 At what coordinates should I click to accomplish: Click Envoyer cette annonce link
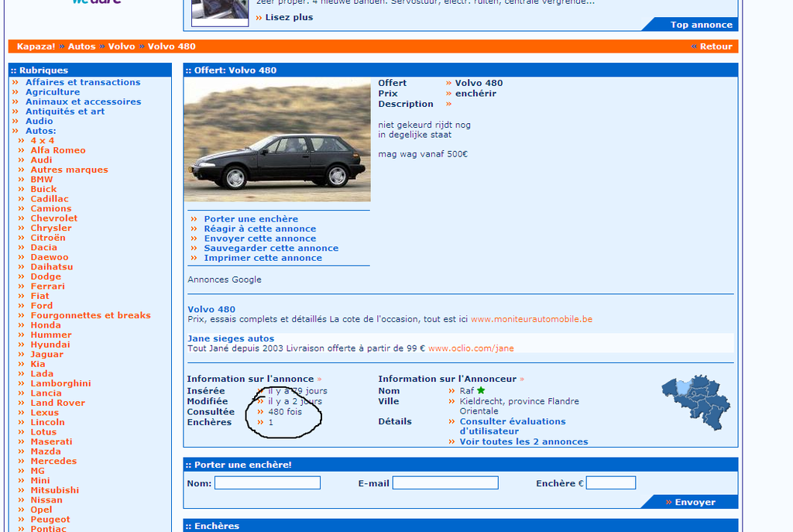[260, 239]
